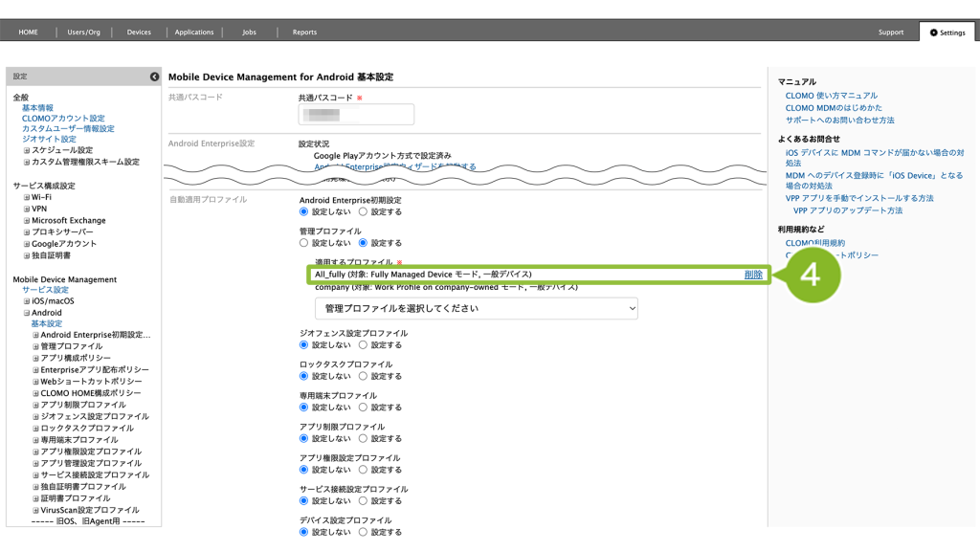Switch to the Reports tab

[304, 33]
